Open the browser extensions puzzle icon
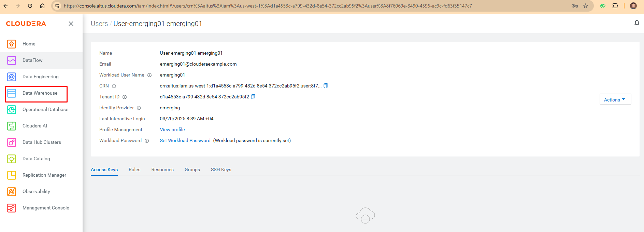The image size is (644, 232). (615, 6)
